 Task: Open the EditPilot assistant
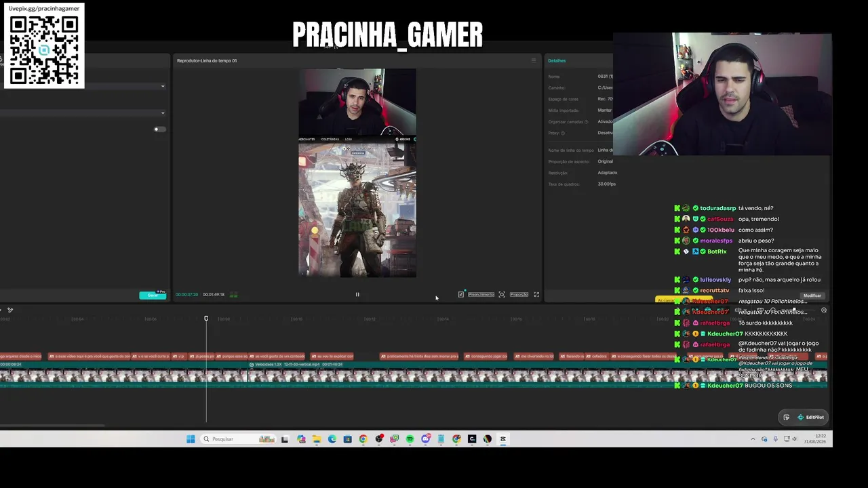[x=811, y=418]
